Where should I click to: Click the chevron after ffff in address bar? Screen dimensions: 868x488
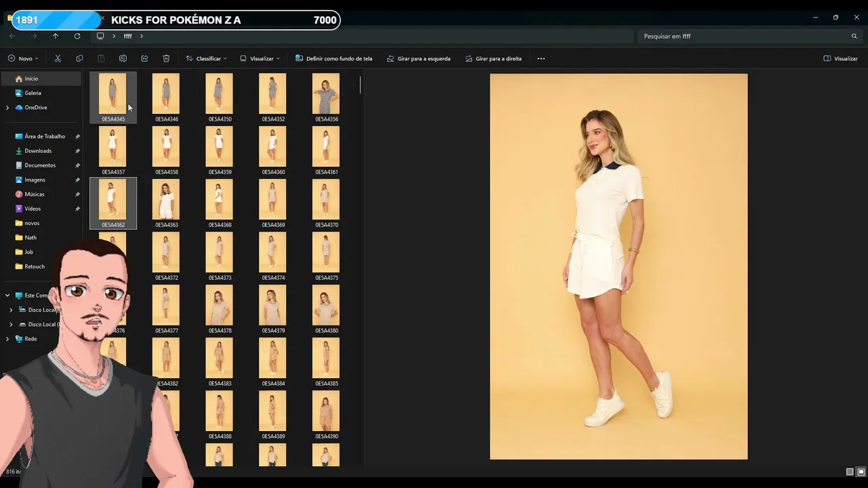point(141,36)
